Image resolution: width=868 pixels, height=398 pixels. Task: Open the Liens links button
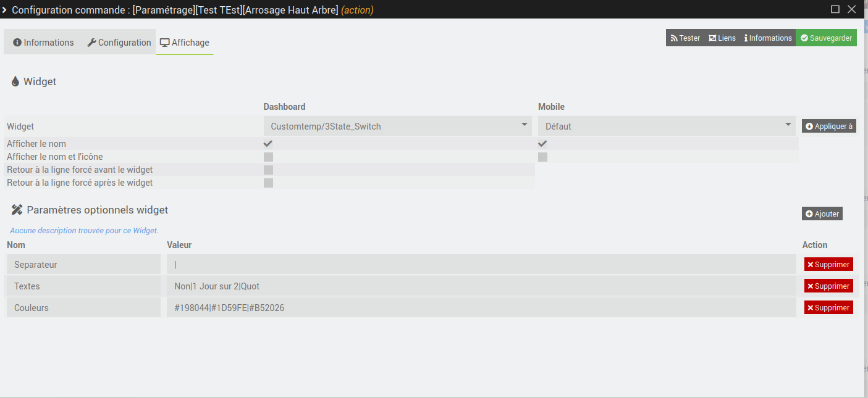point(722,38)
